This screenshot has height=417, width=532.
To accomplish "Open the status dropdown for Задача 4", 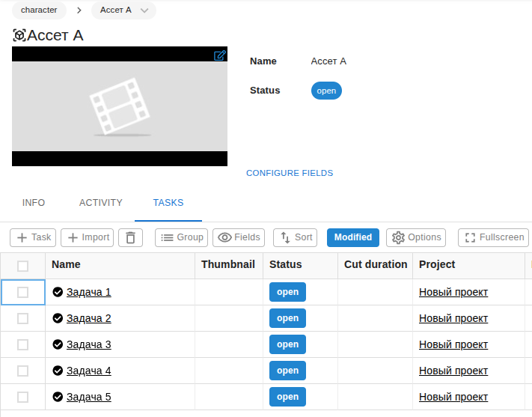I will pos(287,371).
